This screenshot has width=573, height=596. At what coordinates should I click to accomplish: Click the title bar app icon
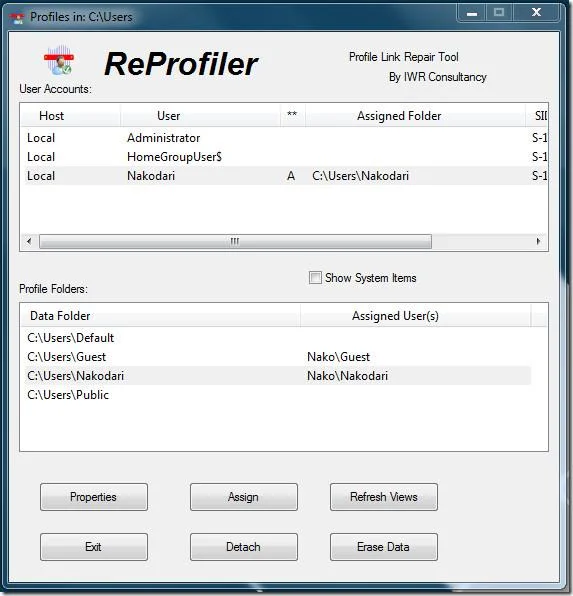(17, 17)
